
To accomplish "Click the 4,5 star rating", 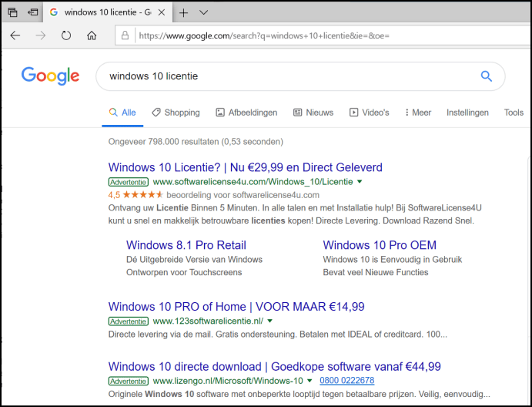I will click(136, 195).
